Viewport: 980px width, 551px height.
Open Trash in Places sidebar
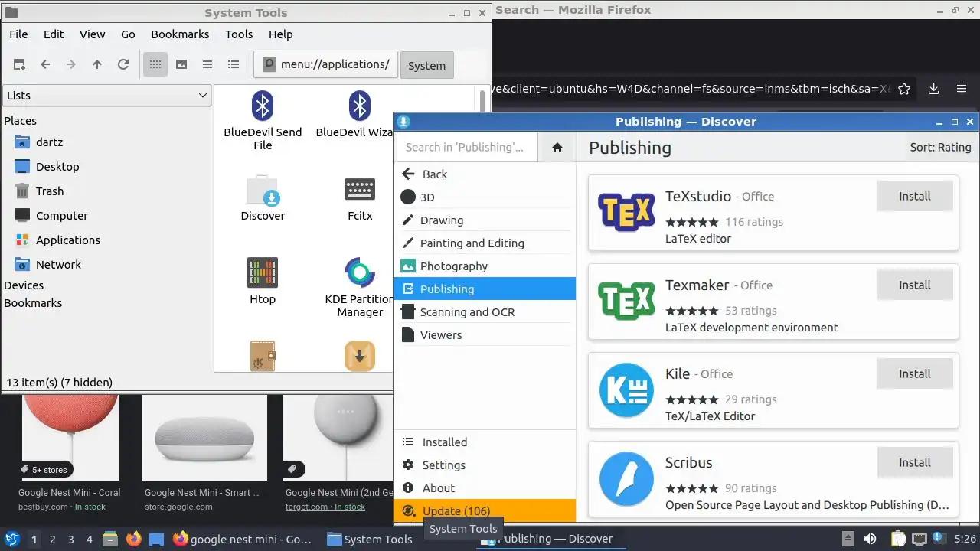click(50, 191)
